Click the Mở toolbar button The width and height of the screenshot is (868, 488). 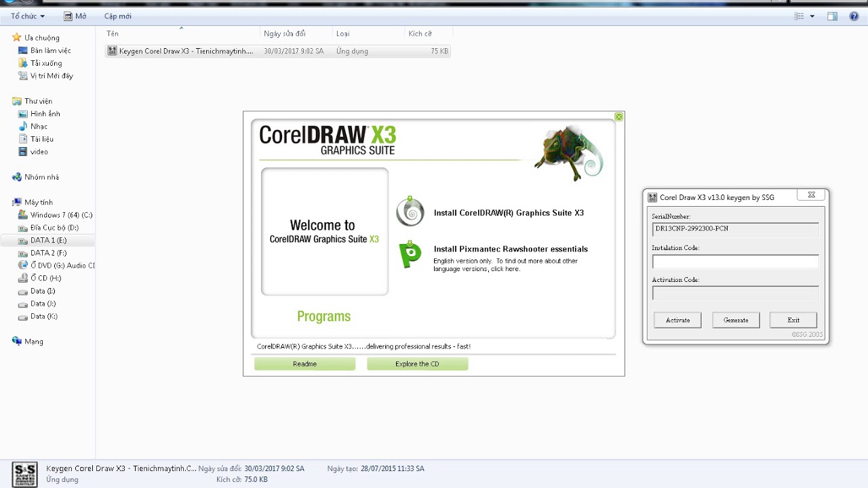point(75,16)
